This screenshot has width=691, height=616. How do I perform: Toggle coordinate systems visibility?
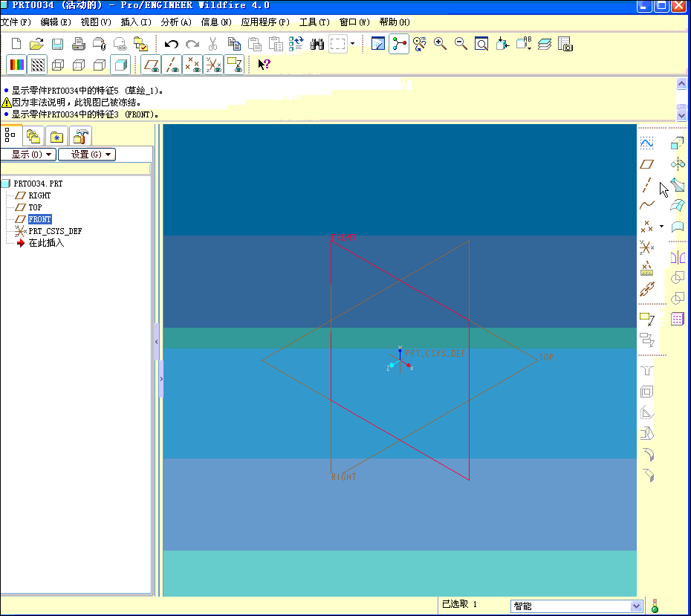coord(213,65)
